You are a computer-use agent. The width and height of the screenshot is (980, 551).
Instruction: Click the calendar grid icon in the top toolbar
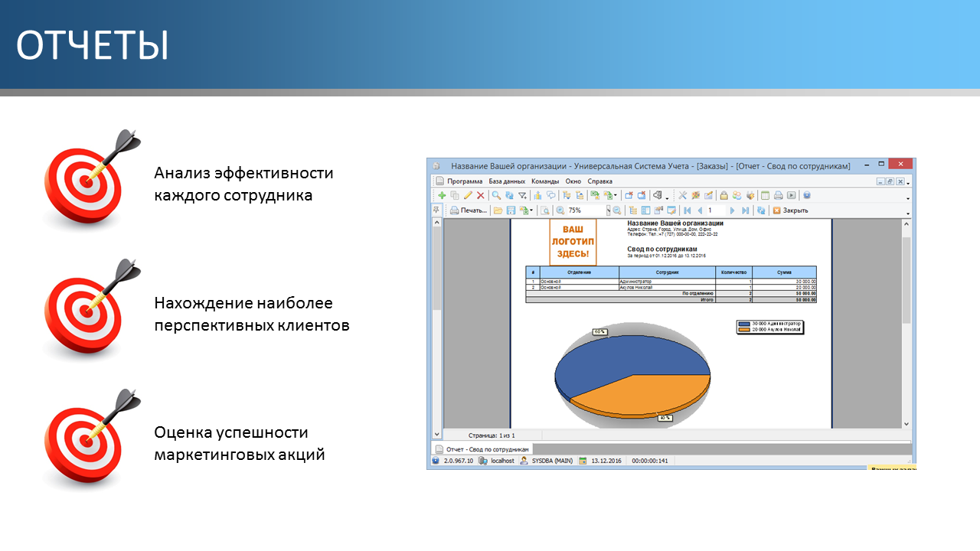(765, 195)
